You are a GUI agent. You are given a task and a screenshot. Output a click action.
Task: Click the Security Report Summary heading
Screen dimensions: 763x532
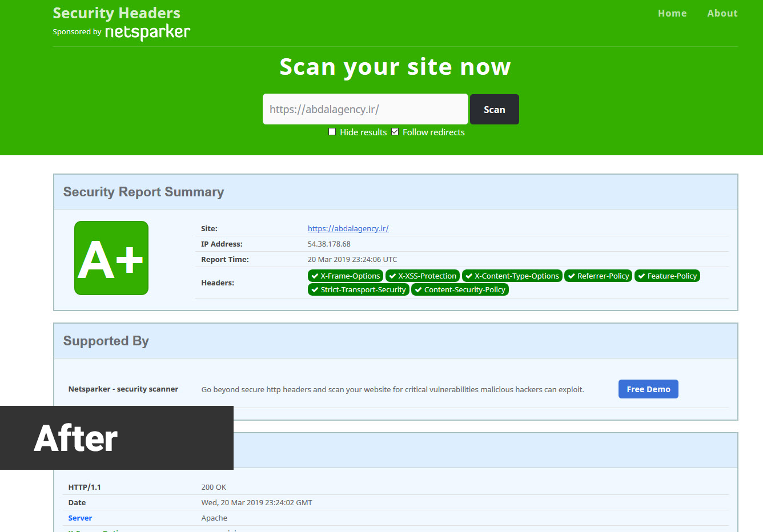143,192
